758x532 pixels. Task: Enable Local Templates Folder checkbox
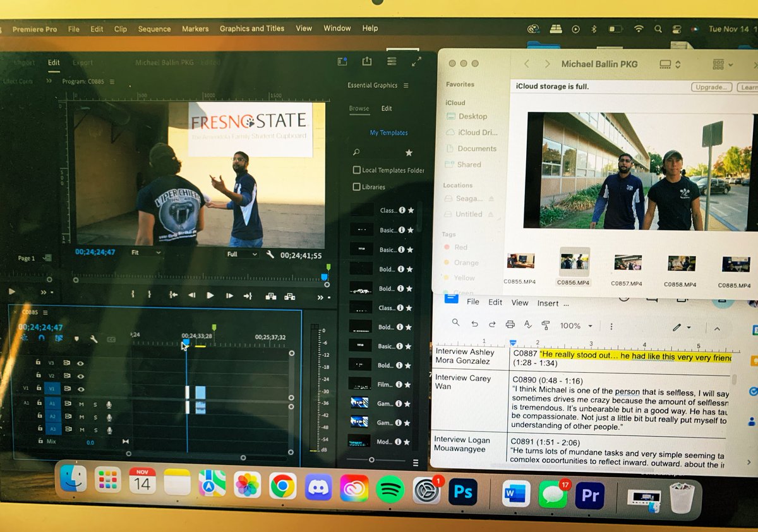point(356,170)
